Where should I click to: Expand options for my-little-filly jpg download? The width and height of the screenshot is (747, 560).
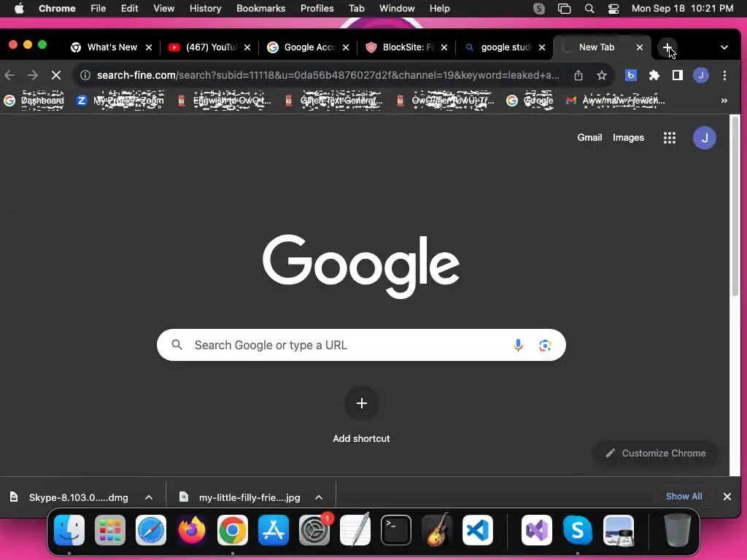click(x=319, y=497)
